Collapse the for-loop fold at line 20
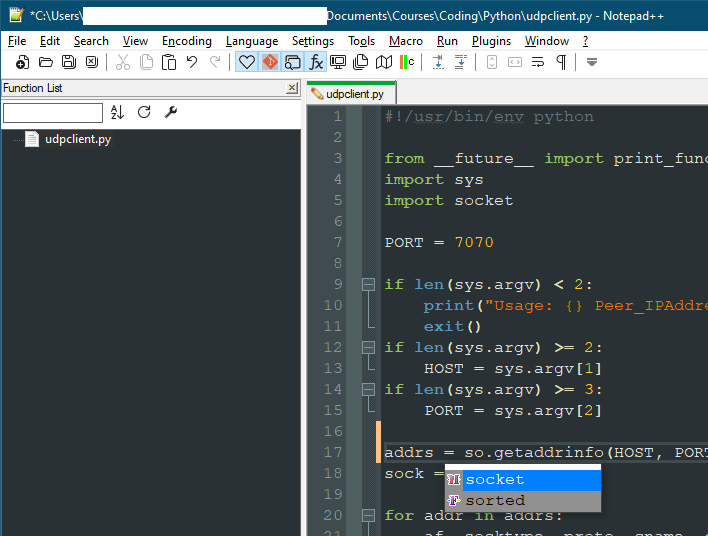The width and height of the screenshot is (708, 536). coord(368,515)
